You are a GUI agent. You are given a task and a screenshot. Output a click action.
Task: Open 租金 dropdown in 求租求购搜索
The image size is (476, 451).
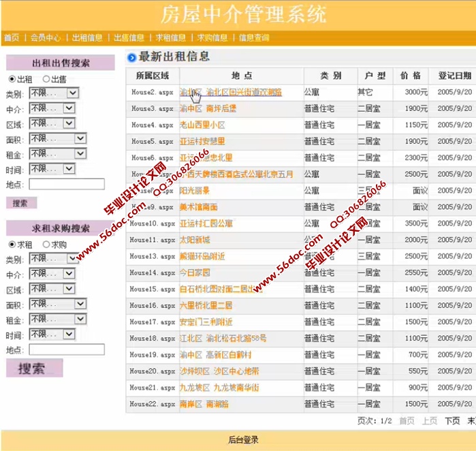tap(58, 319)
